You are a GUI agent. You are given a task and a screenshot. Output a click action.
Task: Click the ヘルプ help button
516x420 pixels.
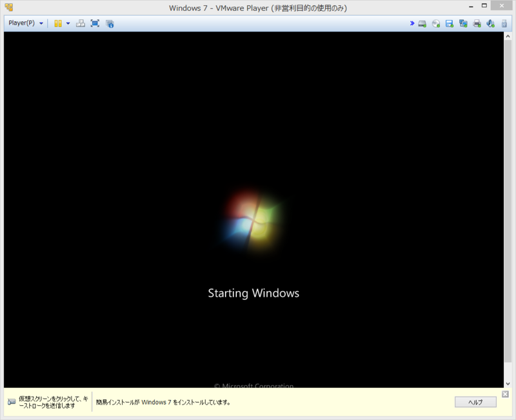click(475, 402)
